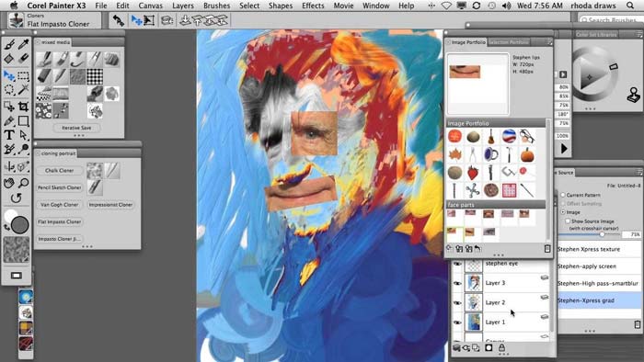Open the Brushes menu
Image resolution: width=644 pixels, height=362 pixels.
tap(216, 6)
